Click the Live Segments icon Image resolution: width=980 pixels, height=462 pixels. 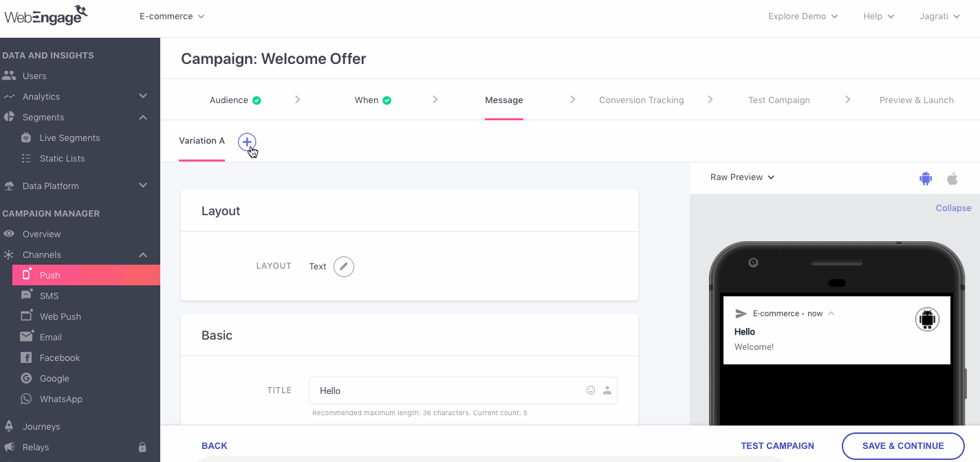click(26, 137)
